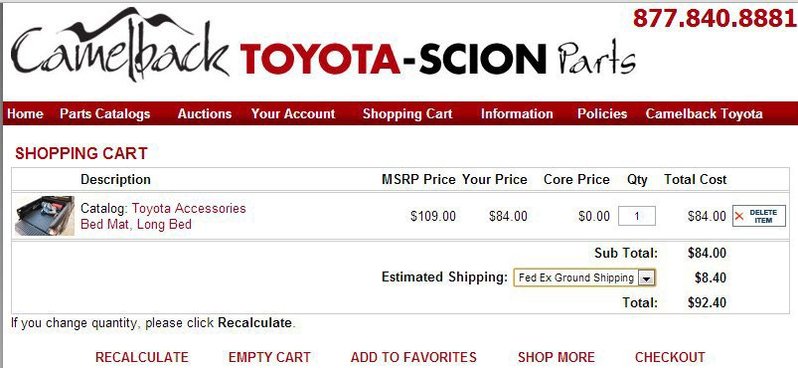Click the Empty Cart link
Viewport: 798px width, 368px height.
[x=269, y=357]
